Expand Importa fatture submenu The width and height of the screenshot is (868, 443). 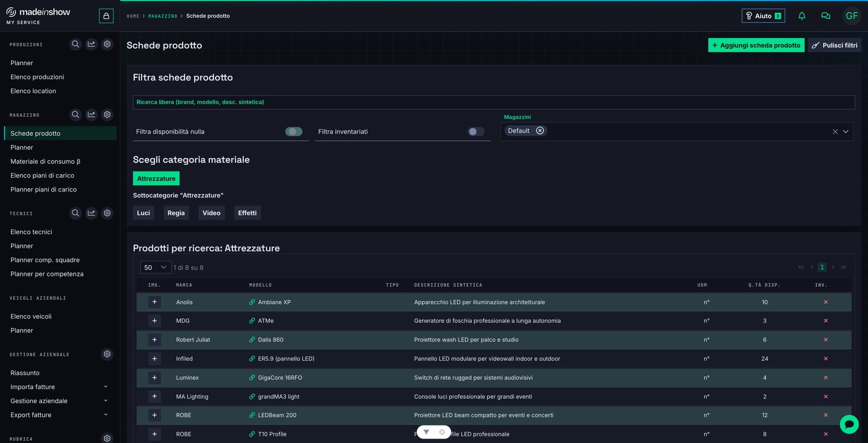[106, 386]
